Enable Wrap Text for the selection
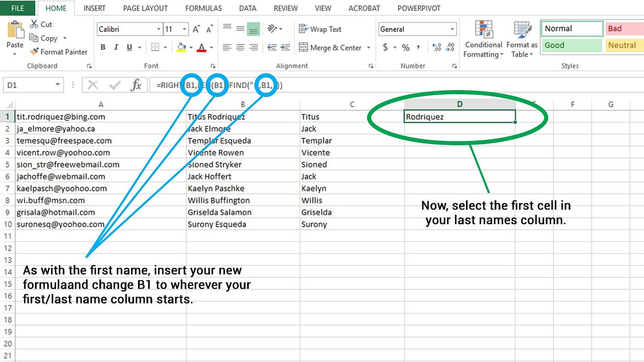644x362 pixels. [x=320, y=29]
